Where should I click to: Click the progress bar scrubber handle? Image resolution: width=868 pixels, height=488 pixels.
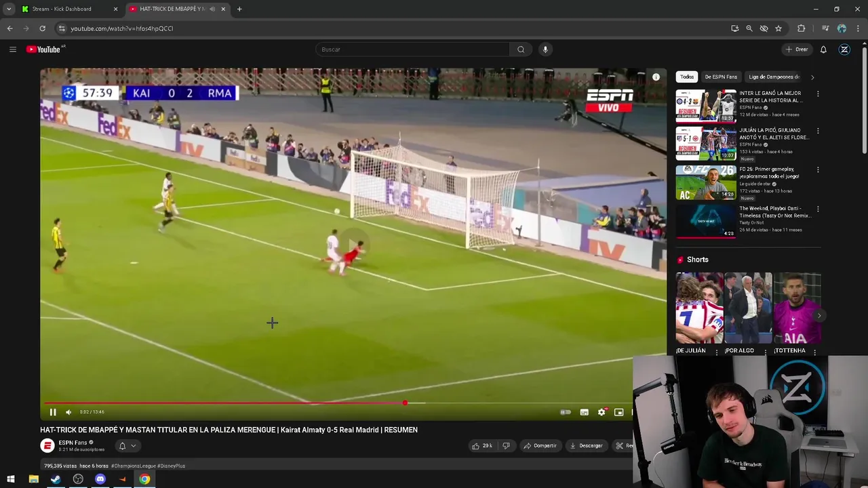405,403
